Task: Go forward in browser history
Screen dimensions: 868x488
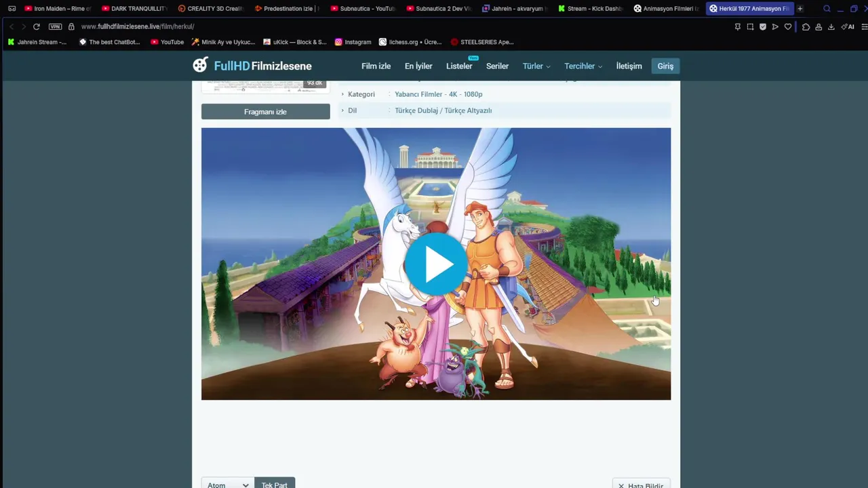Action: point(24,26)
